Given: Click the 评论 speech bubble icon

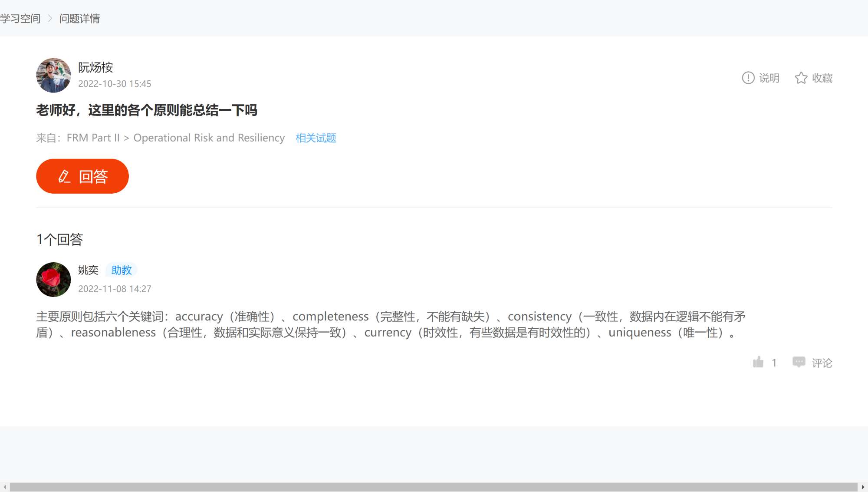Looking at the screenshot, I should coord(799,362).
